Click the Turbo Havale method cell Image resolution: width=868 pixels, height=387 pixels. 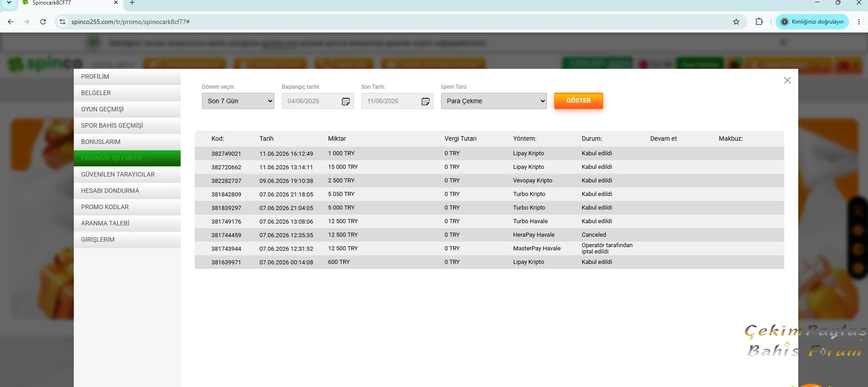(x=530, y=221)
